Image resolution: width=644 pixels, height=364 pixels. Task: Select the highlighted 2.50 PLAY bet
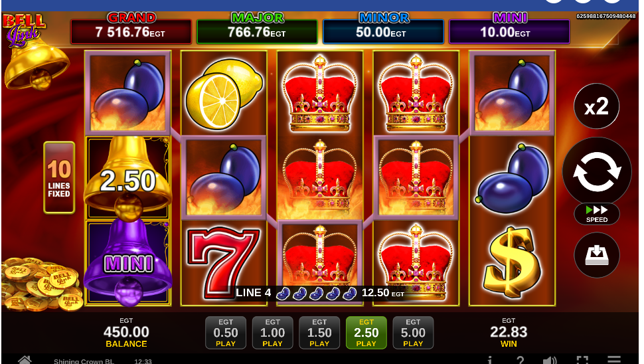[x=366, y=333]
